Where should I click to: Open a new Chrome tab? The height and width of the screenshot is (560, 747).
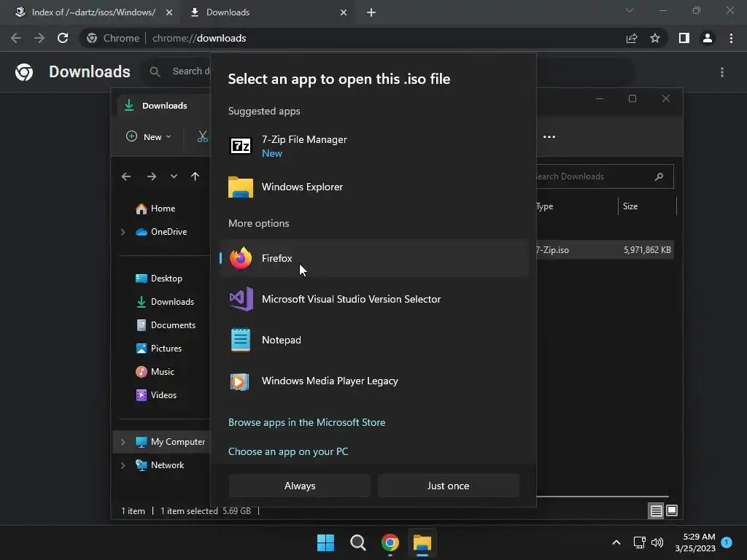(371, 12)
